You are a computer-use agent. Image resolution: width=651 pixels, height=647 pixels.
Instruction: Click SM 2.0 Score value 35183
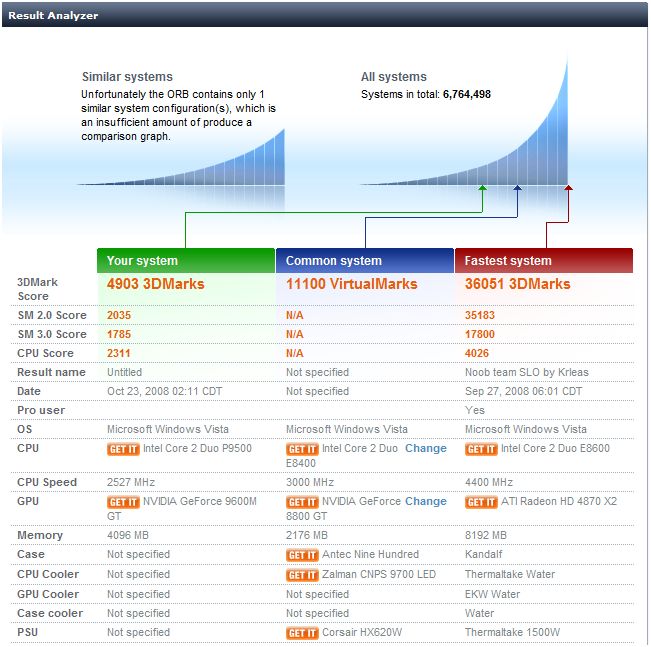click(480, 316)
